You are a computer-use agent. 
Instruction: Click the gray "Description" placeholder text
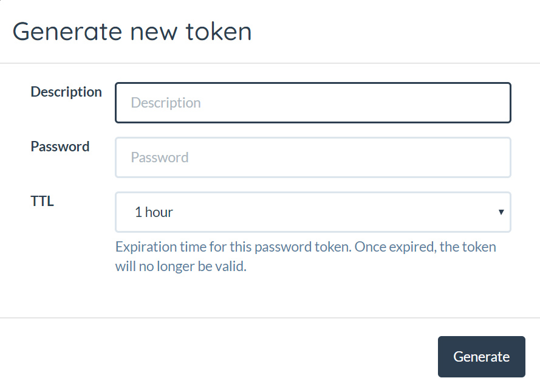(x=166, y=103)
